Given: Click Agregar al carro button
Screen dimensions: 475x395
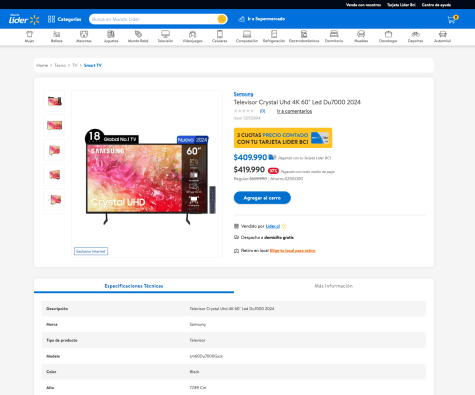Looking at the screenshot, I should 262,198.
